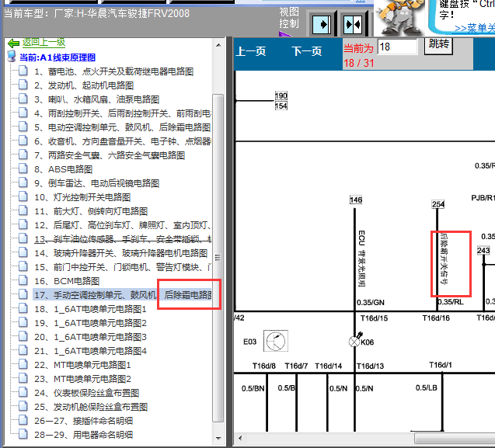Click the green back arrow icon
Screen dimensions: 495x448
point(13,43)
